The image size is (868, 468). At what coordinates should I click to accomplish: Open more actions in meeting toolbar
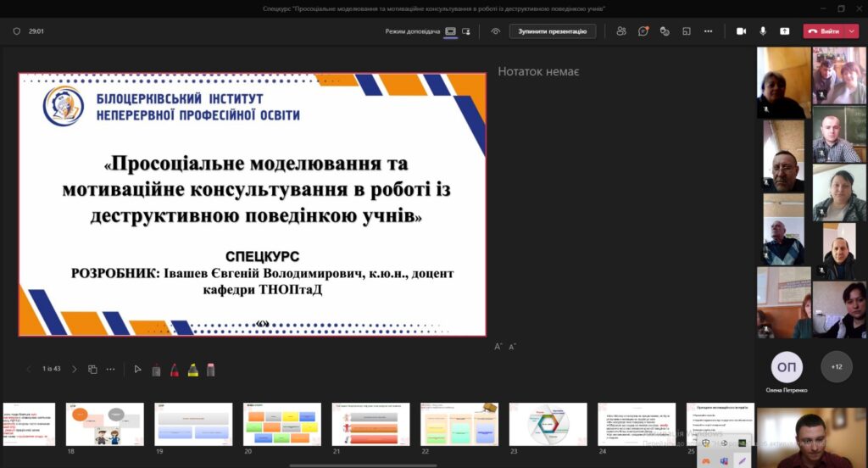pos(709,31)
